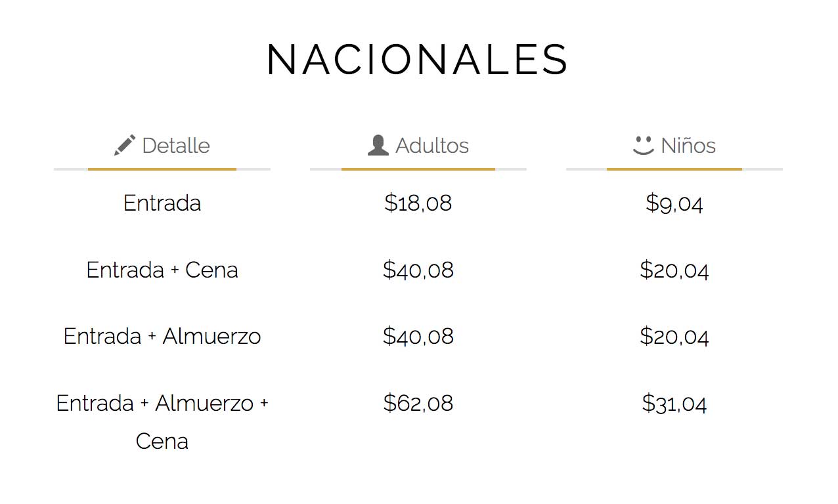This screenshot has width=838, height=504.
Task: Click the person icon beside Adultos
Action: tap(378, 145)
